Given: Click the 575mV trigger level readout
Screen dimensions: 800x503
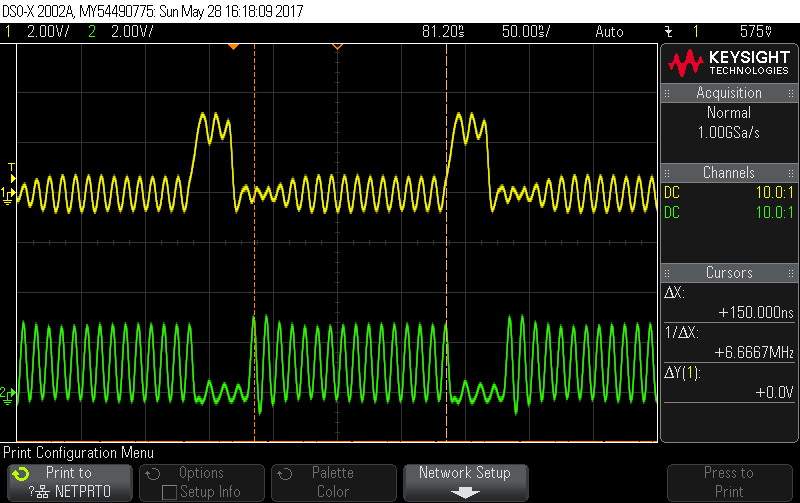Looking at the screenshot, I should click(756, 32).
